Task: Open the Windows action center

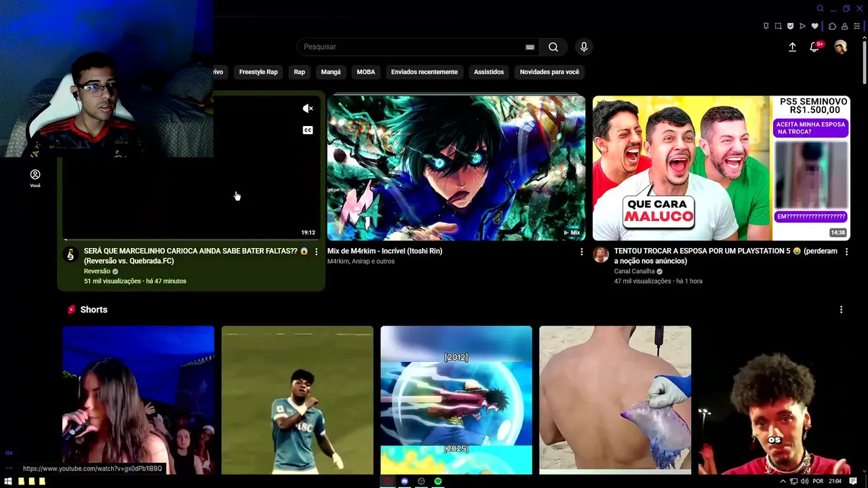Action: click(853, 481)
